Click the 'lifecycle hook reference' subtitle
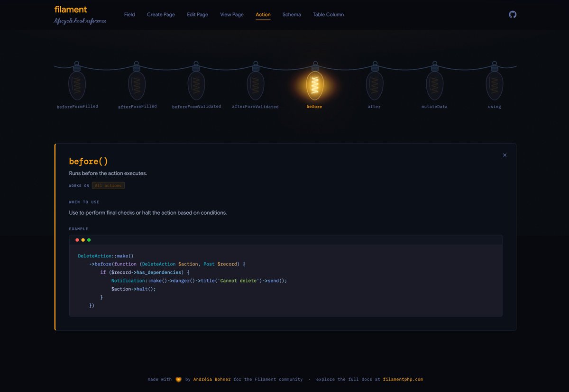Screen dimensions: 569x392 80,21
